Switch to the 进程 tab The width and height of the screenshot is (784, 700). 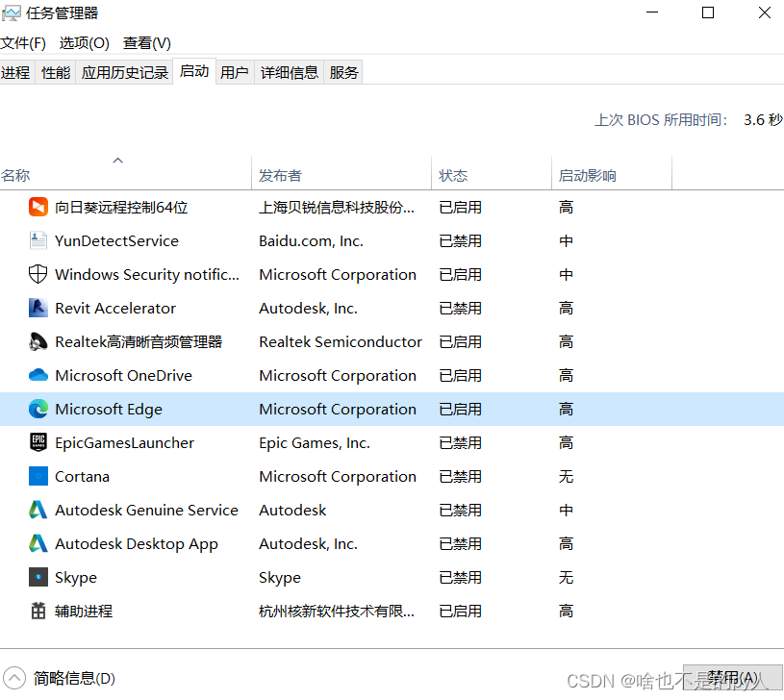[x=16, y=72]
